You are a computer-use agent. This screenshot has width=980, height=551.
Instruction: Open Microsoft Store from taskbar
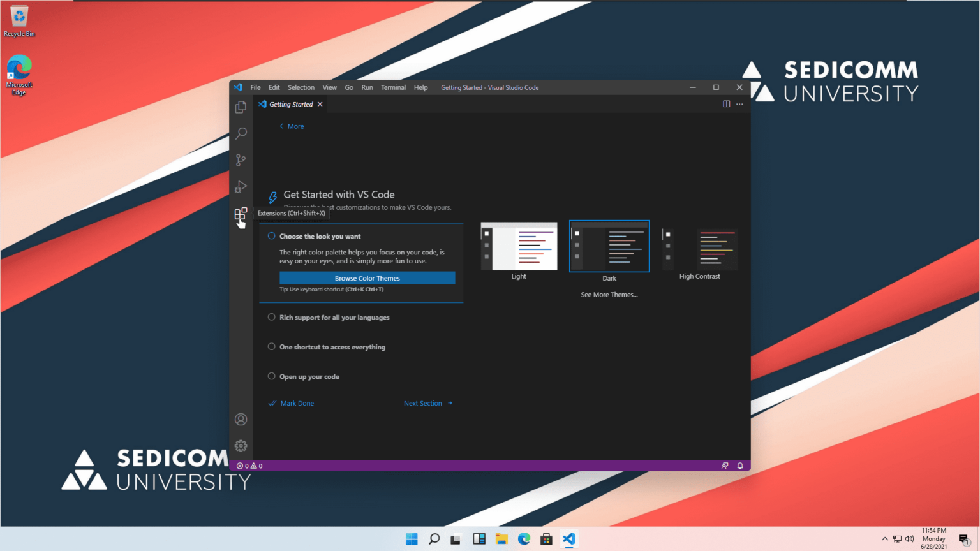pos(546,539)
